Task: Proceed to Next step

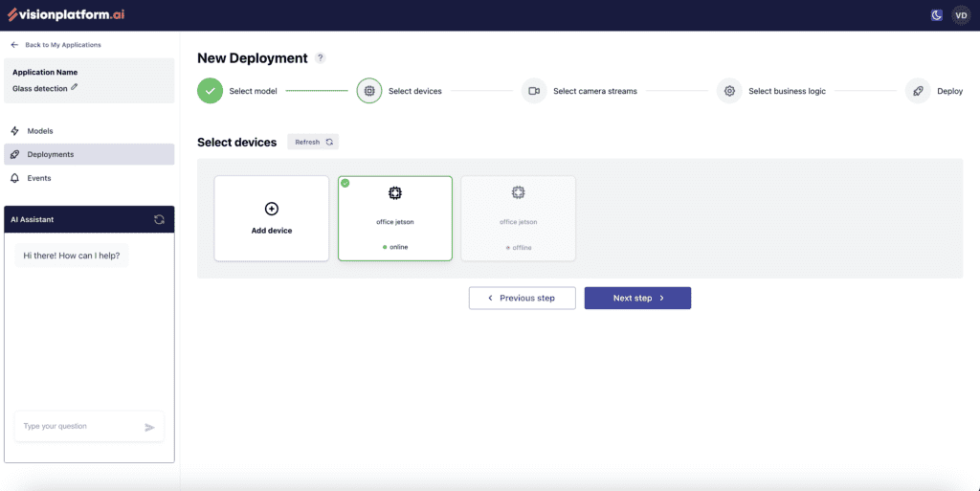Action: (637, 298)
